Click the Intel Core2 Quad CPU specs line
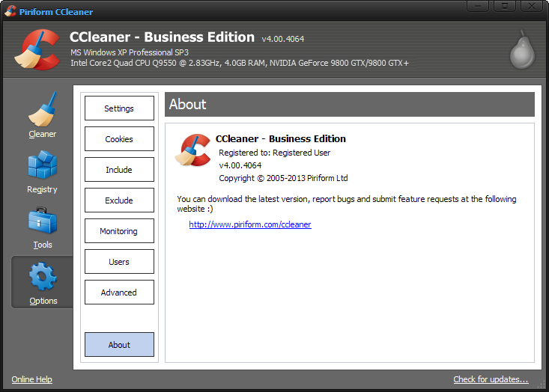 tap(240, 63)
